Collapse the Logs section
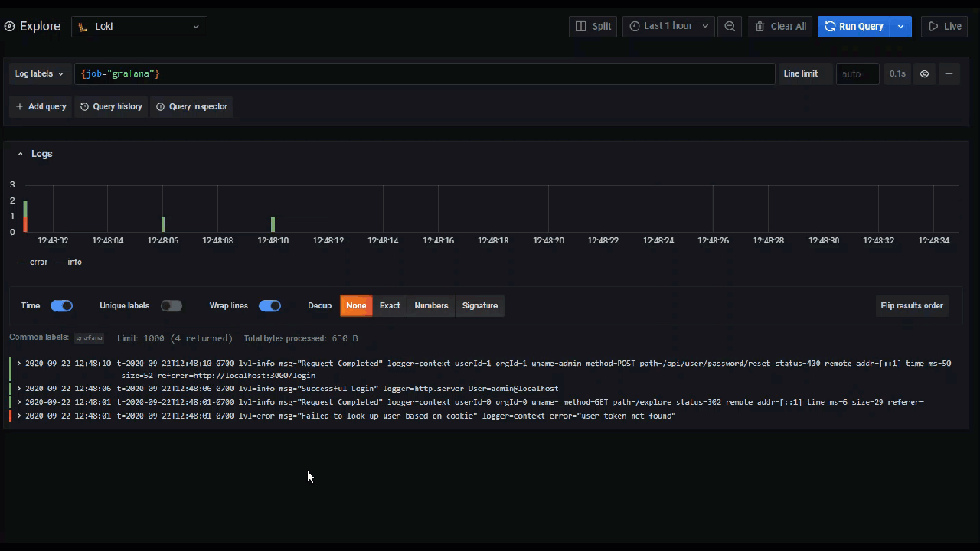 (21, 153)
